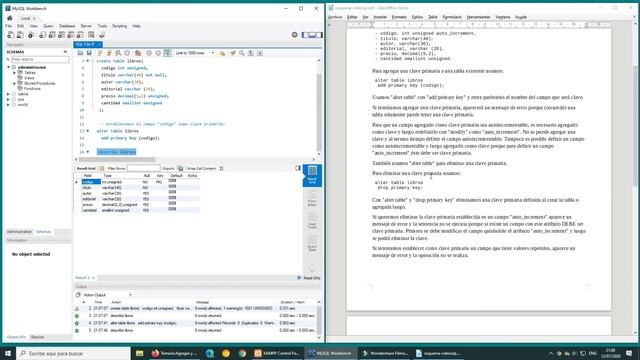The width and height of the screenshot is (640, 360).
Task: Open Workbench preferences gear icon
Action: click(x=295, y=35)
